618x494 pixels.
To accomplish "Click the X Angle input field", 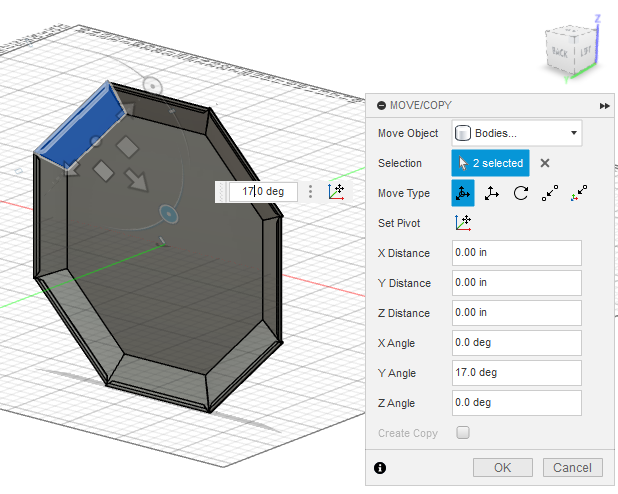I will pos(517,343).
